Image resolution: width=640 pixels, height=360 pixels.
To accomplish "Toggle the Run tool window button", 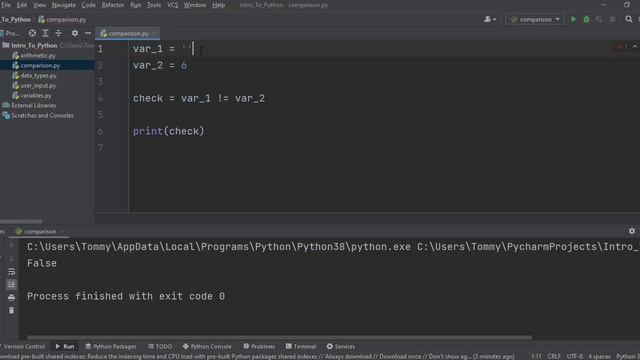I will [65, 346].
